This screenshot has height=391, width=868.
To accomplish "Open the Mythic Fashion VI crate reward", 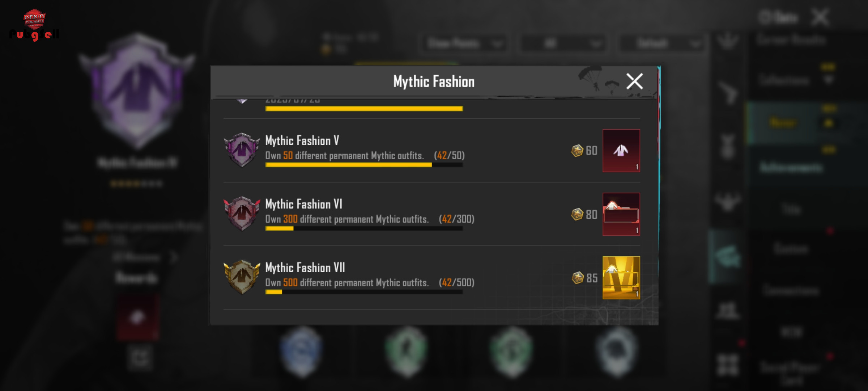I will point(621,214).
